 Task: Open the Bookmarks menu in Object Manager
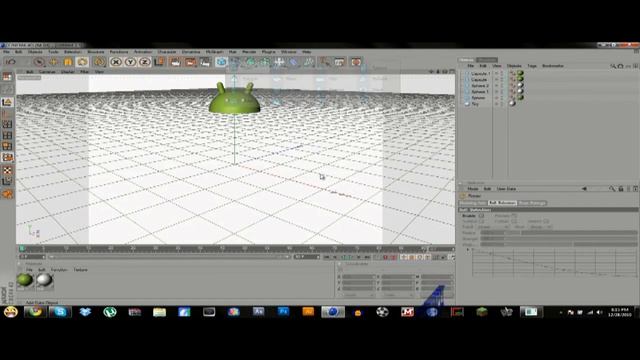pyautogui.click(x=553, y=66)
